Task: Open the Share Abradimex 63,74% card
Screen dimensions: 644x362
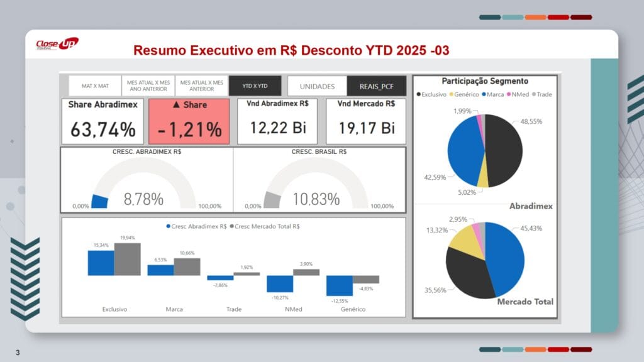Action: 103,121
